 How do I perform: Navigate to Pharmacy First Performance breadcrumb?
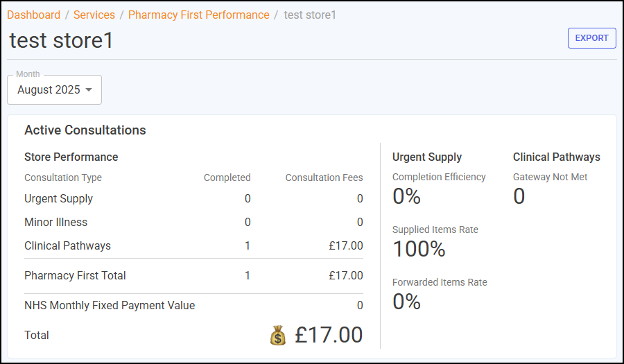[x=198, y=15]
